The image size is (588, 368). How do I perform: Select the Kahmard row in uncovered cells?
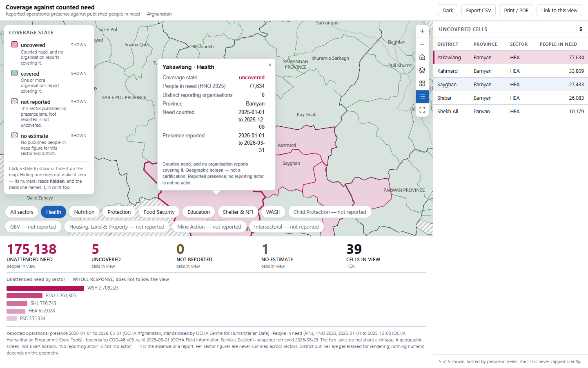tap(510, 71)
